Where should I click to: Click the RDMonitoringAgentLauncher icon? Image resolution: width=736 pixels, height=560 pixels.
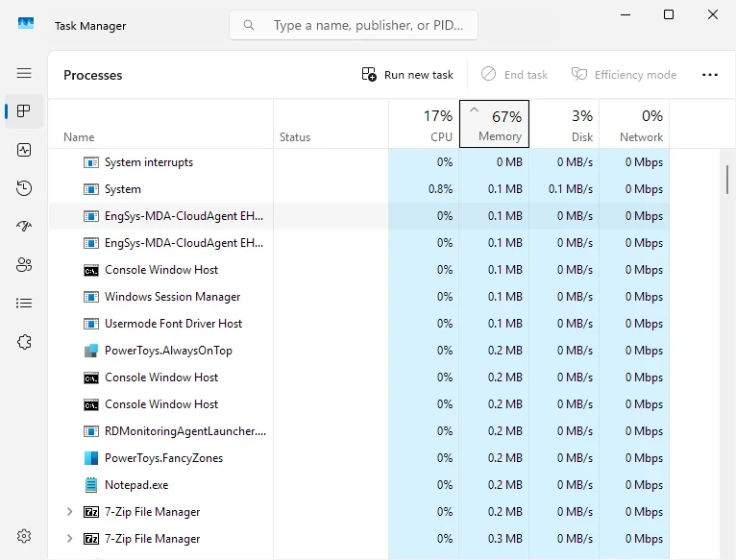tap(91, 431)
